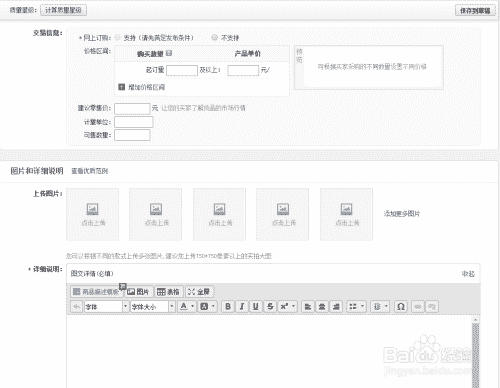
Task: Click the 增加价格区间 link text
Action: 147,87
